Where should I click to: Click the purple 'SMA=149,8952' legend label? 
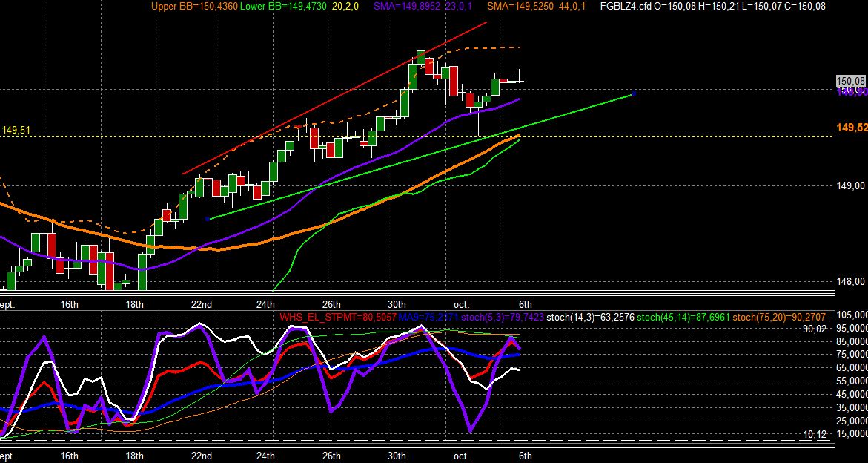(408, 6)
